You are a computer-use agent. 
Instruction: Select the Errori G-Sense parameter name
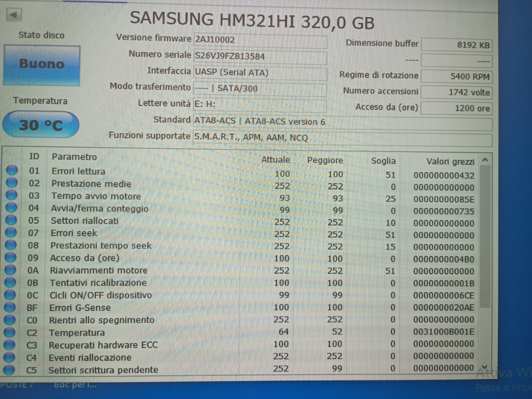tap(80, 308)
